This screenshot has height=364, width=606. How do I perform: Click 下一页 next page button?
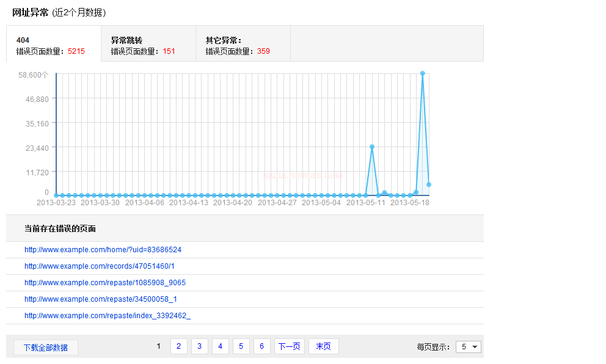[289, 346]
